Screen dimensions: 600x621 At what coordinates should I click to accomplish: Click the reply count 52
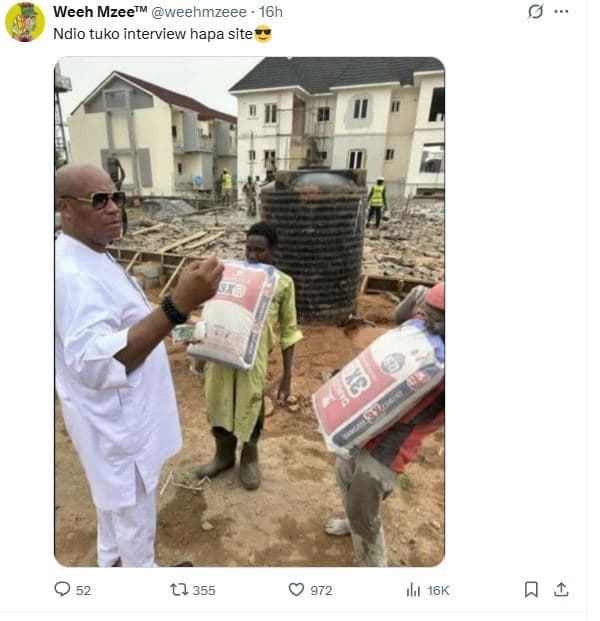click(x=83, y=591)
